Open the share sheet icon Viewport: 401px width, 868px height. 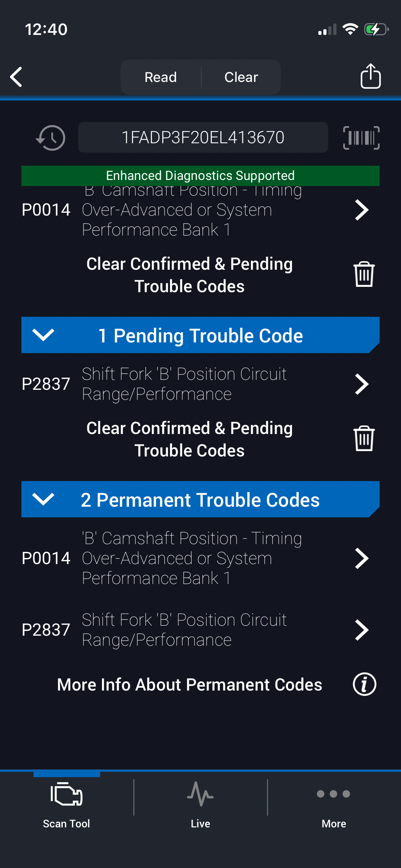coord(370,76)
